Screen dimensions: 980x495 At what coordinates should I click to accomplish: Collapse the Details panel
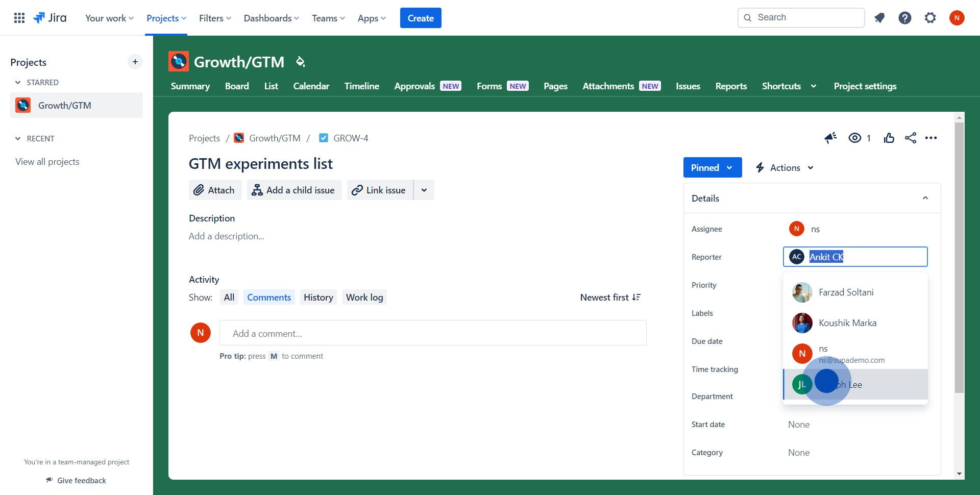point(925,198)
